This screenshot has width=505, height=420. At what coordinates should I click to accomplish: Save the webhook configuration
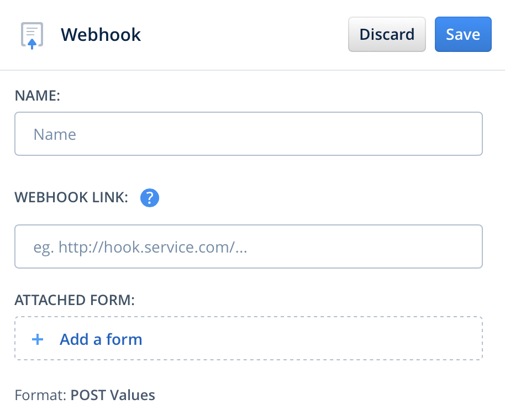(463, 34)
